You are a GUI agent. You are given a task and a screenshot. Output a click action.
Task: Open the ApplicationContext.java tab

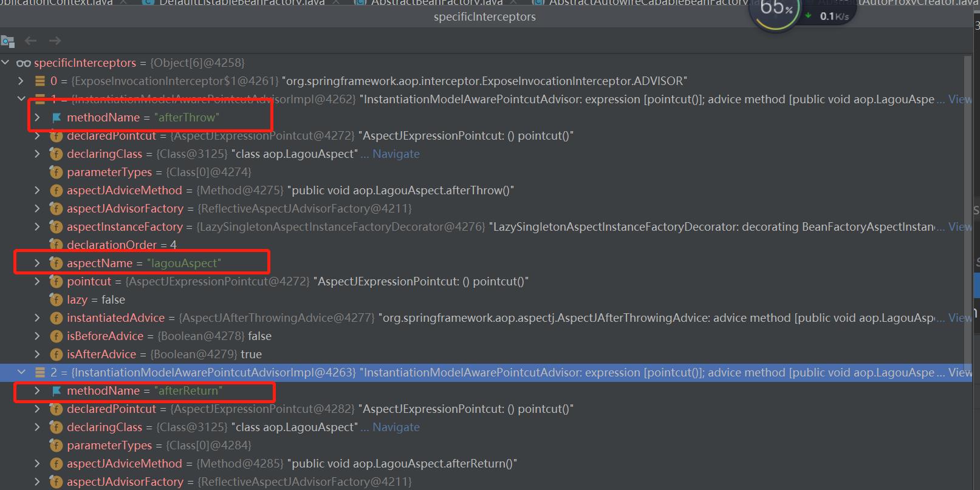61,3
